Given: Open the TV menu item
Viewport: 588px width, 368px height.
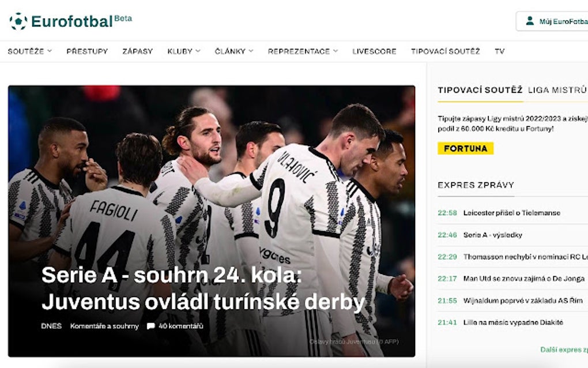Looking at the screenshot, I should tap(499, 51).
